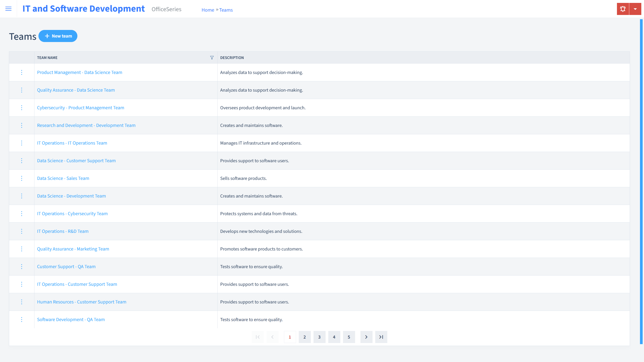Click the three-dot menu for Cybersecurity - Product Management Team
This screenshot has width=644, height=362.
tap(21, 107)
